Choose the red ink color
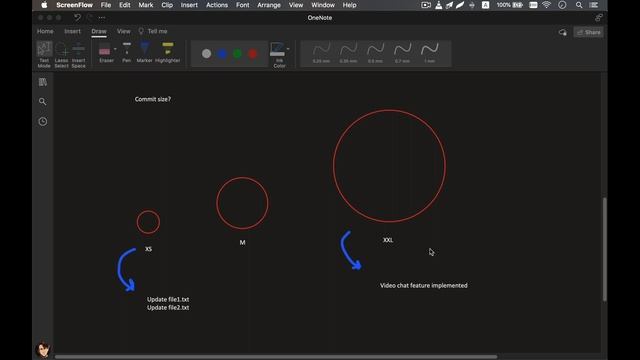640x360 pixels. (253, 53)
